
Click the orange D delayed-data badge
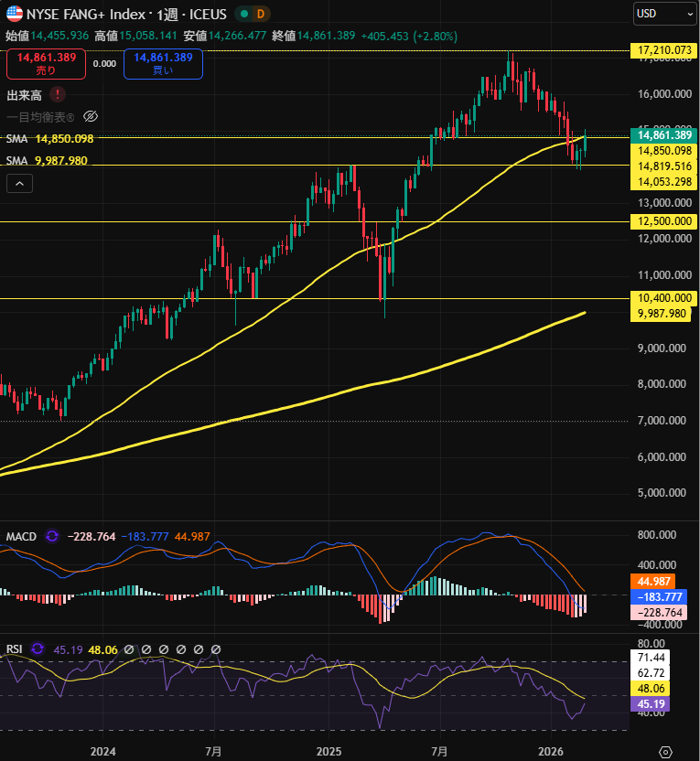pos(260,14)
